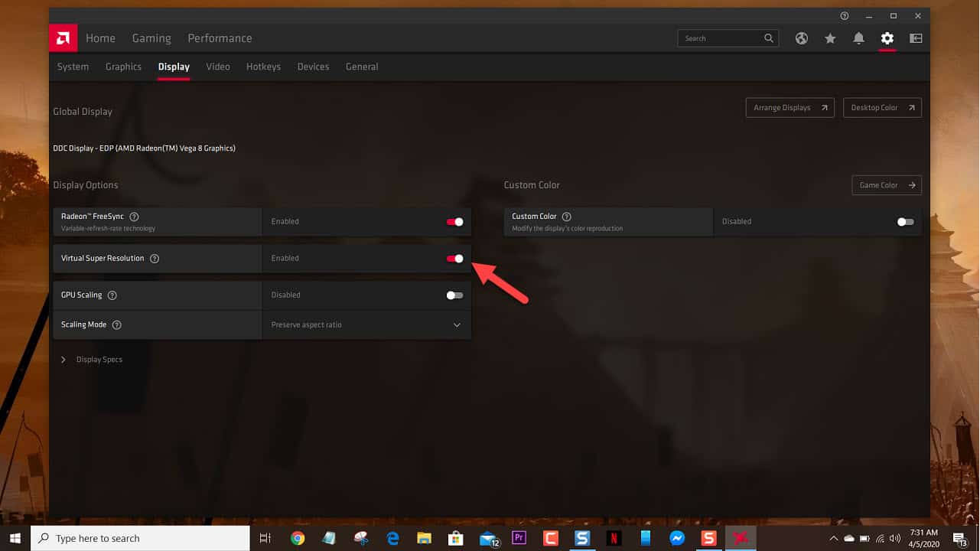Open the Scaling Mode dropdown
This screenshot has width=980, height=551.
coord(367,324)
